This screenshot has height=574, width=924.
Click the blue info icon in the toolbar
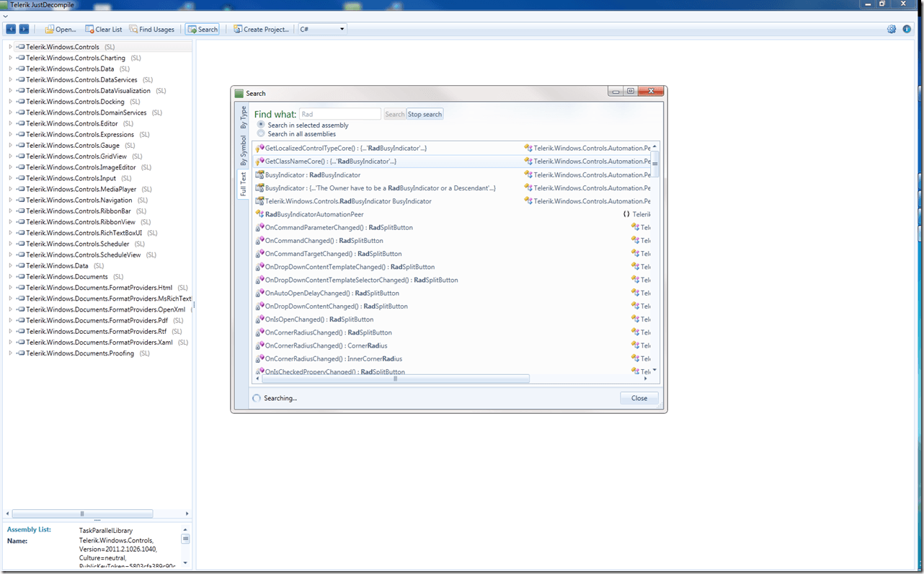(907, 30)
